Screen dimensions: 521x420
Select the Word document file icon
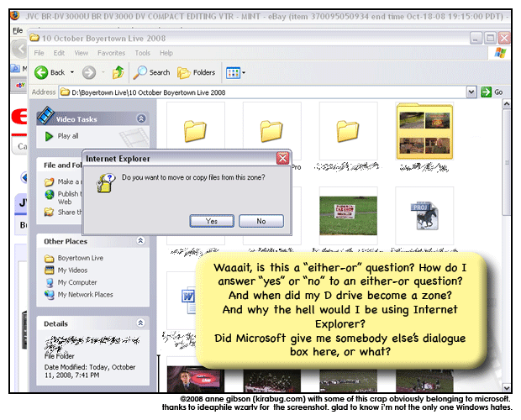coord(188,301)
